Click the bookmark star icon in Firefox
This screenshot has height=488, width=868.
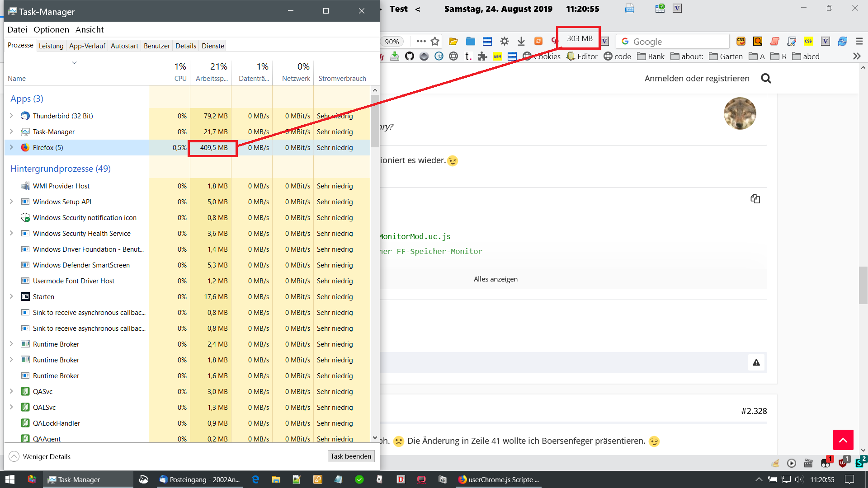(435, 42)
